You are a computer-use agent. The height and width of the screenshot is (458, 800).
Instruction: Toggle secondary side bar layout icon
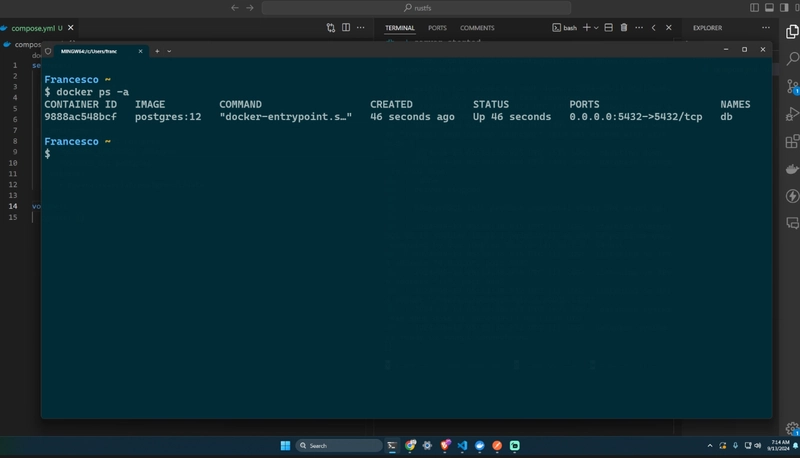[x=784, y=8]
